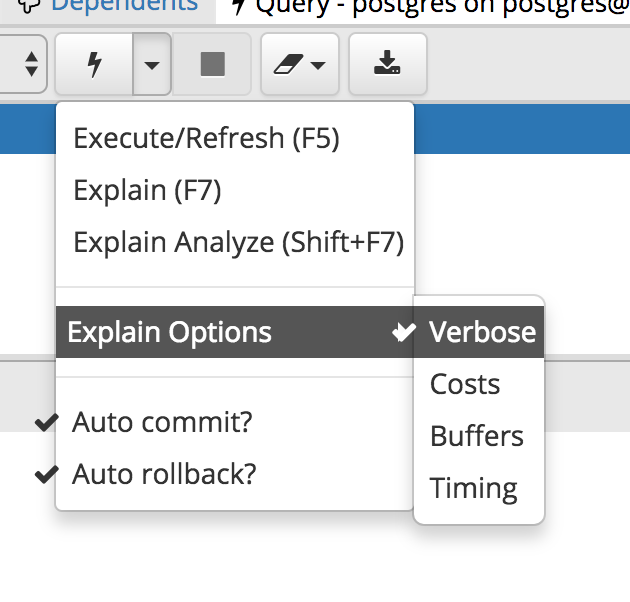Click the eraser Clear icon
630x602 pixels.
pos(288,66)
